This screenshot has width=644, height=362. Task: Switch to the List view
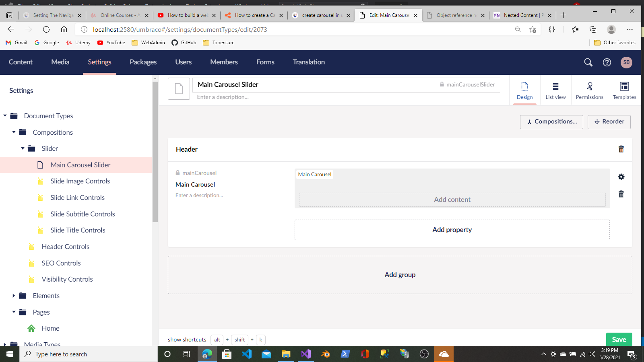pos(555,90)
